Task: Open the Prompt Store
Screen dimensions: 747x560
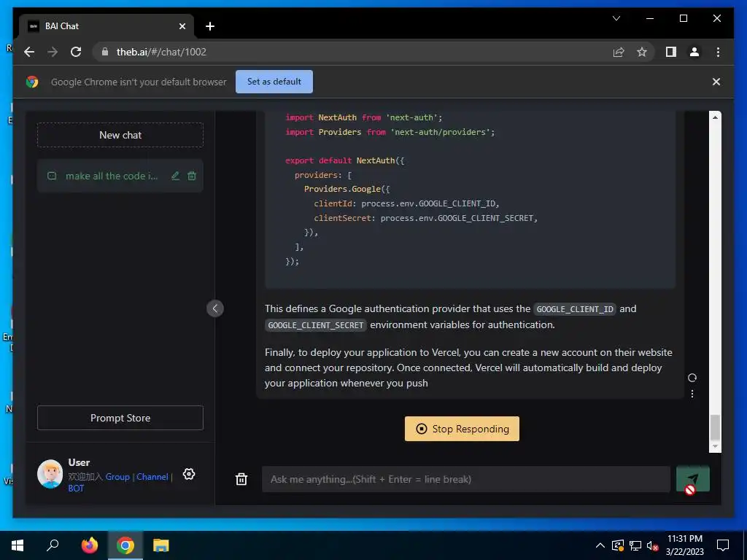Action: coord(120,418)
